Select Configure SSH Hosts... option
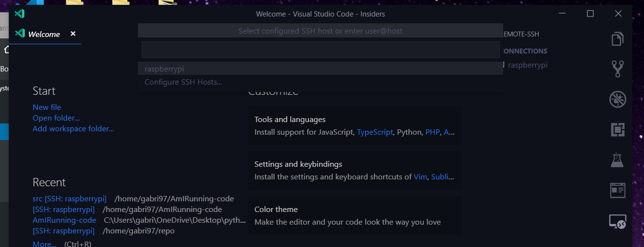644x247 pixels. 321,82
